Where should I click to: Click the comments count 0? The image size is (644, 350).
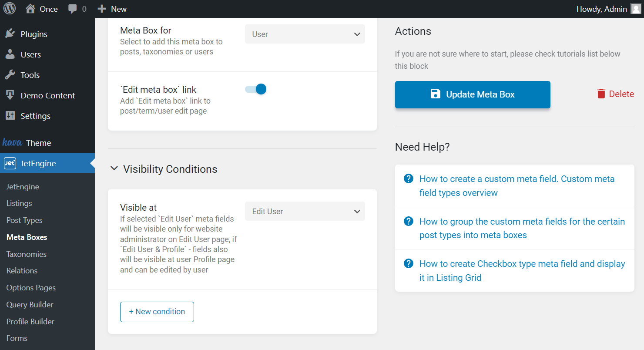(x=84, y=9)
